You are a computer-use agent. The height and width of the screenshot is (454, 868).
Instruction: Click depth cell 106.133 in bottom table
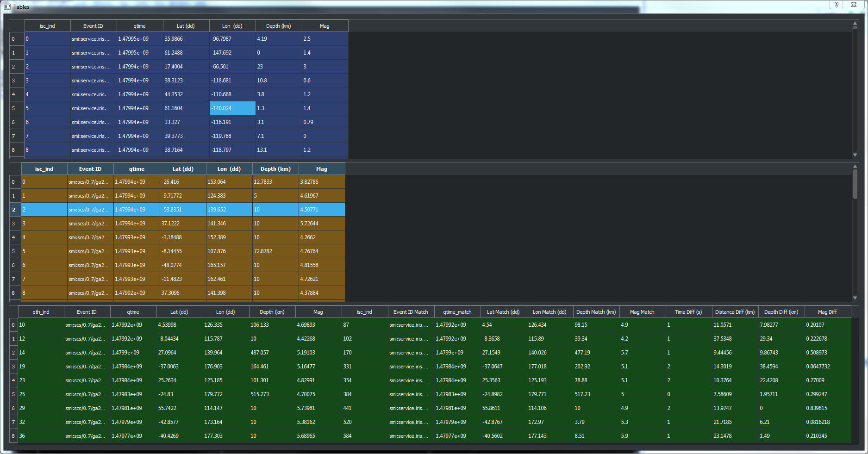click(272, 325)
